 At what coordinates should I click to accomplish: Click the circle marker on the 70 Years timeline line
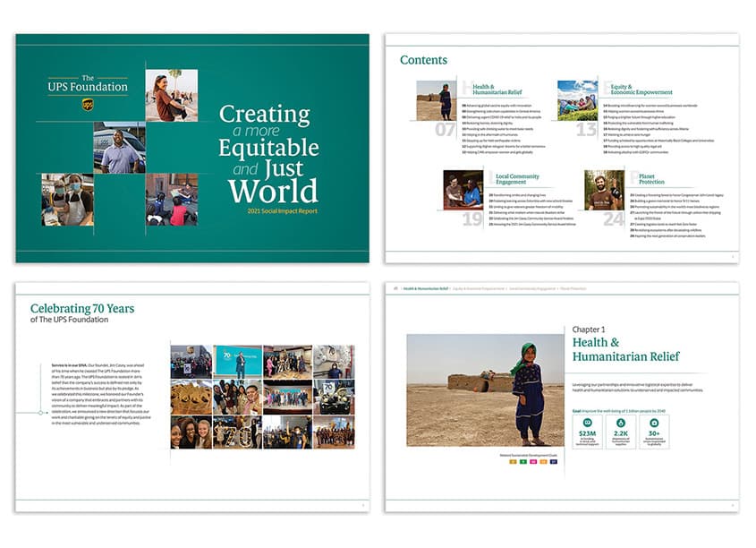point(40,413)
